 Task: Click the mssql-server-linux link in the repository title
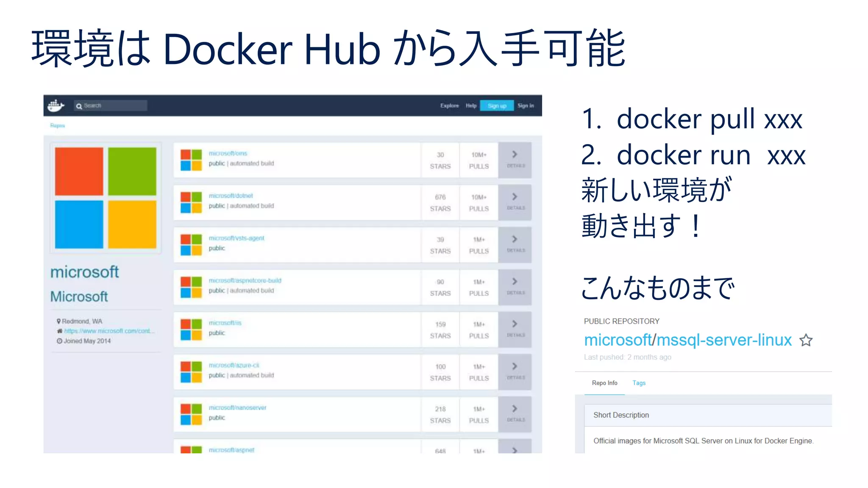pos(724,340)
